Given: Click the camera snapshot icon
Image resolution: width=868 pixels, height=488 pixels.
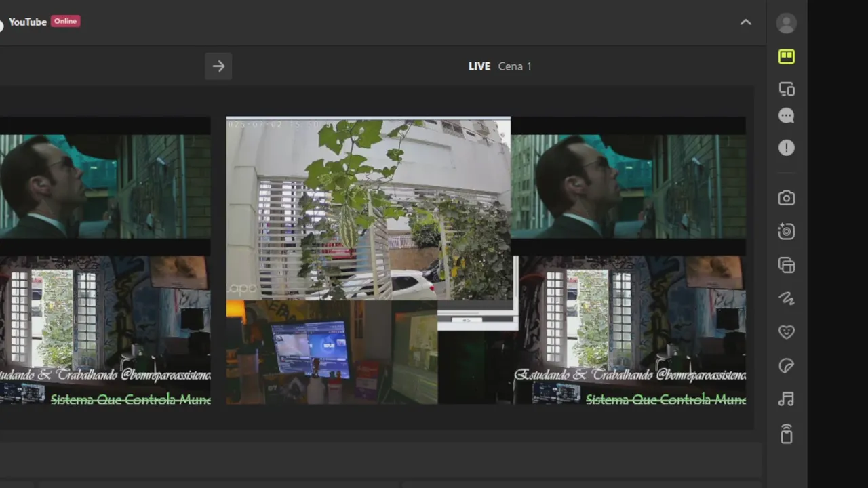Looking at the screenshot, I should coord(786,198).
